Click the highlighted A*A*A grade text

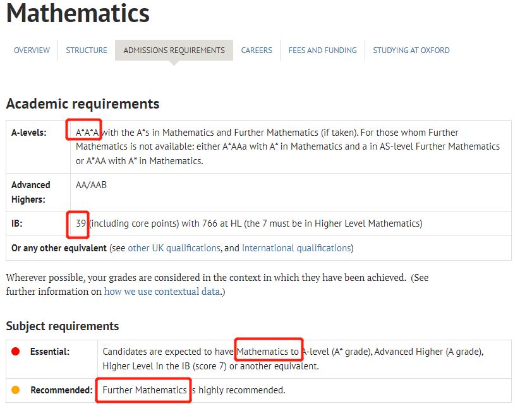coord(88,133)
